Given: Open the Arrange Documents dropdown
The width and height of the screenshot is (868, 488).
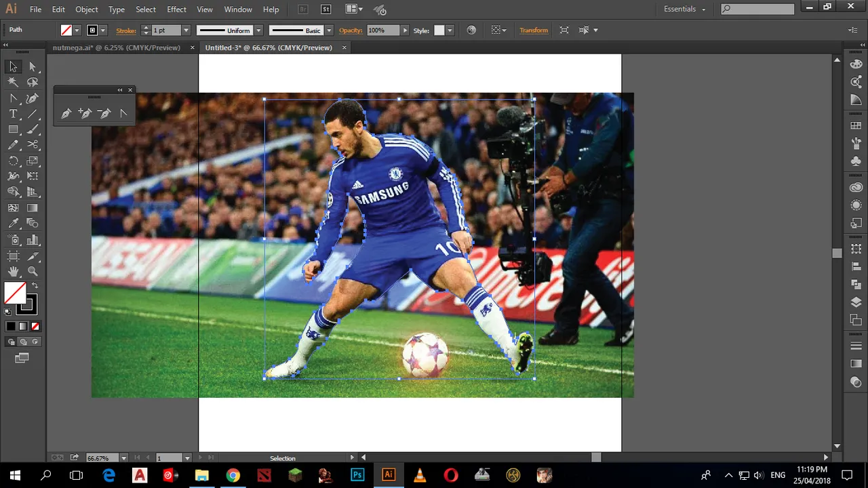Looking at the screenshot, I should (353, 9).
